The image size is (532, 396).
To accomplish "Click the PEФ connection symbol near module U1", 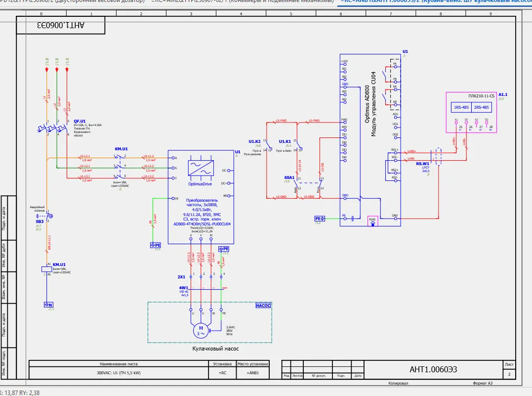I will pos(320,219).
